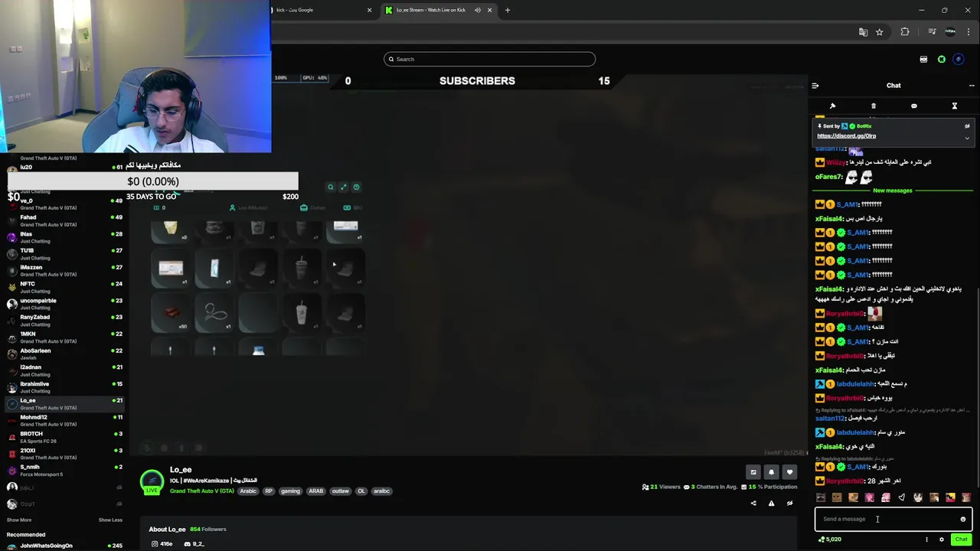Click hourglass slow-mode icon in chat
The height and width of the screenshot is (551, 980).
coord(955,106)
